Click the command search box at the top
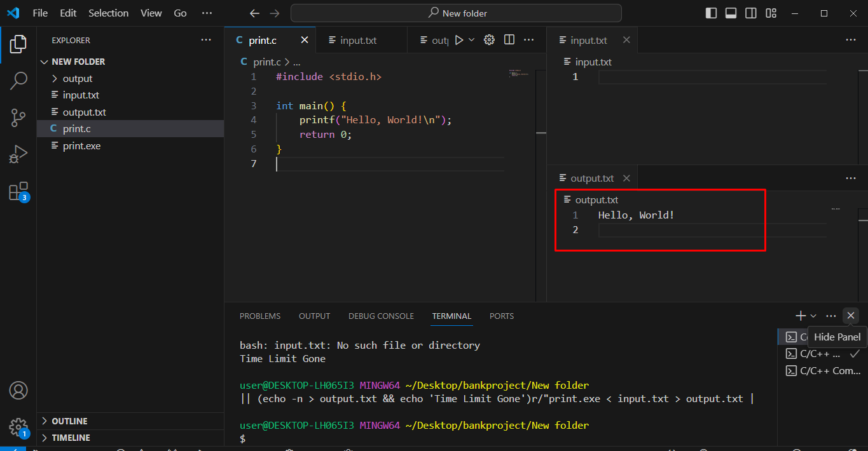868x451 pixels. tap(456, 13)
